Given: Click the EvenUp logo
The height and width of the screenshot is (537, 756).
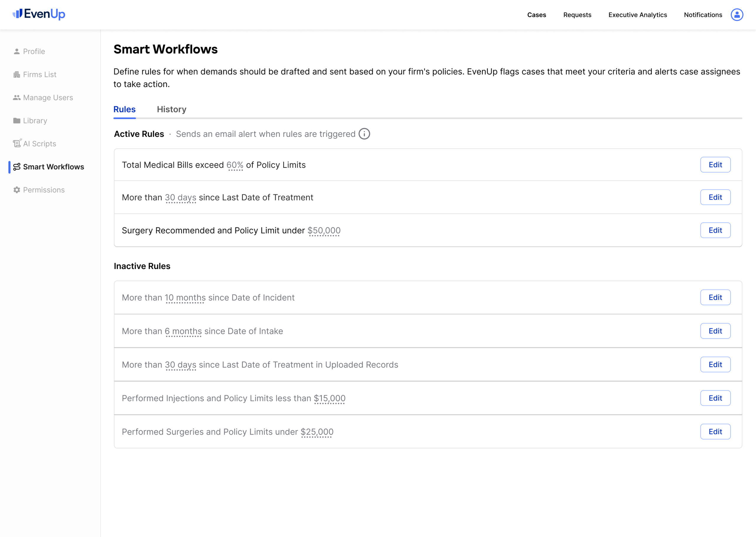Looking at the screenshot, I should (x=39, y=14).
